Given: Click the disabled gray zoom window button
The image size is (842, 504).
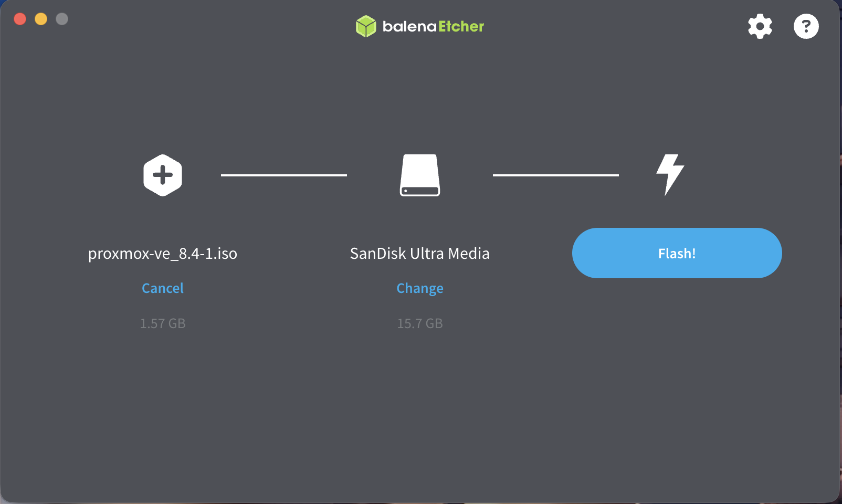Looking at the screenshot, I should coord(62,19).
